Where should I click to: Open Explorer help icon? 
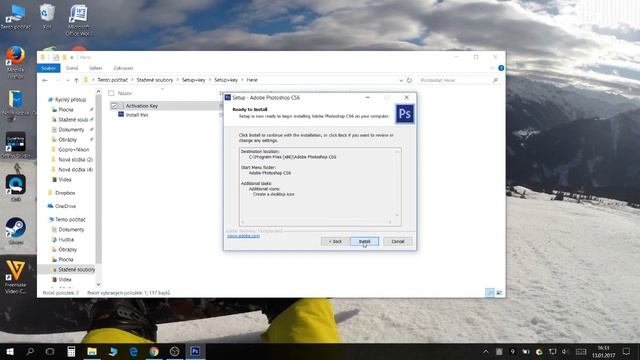point(501,68)
